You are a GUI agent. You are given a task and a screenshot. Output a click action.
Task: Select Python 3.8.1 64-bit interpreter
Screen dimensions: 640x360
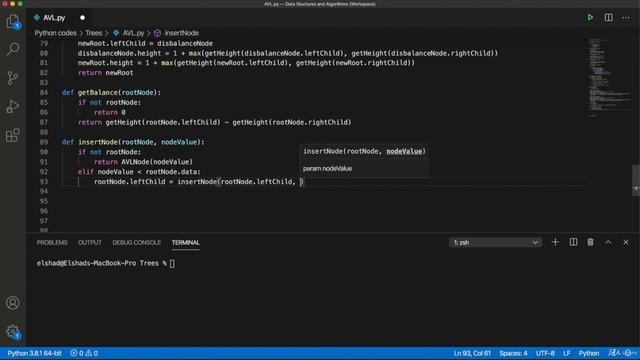click(34, 353)
